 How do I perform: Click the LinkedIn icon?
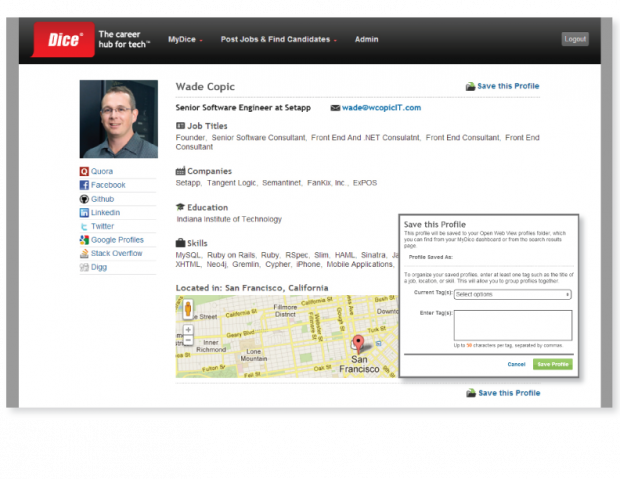[84, 212]
